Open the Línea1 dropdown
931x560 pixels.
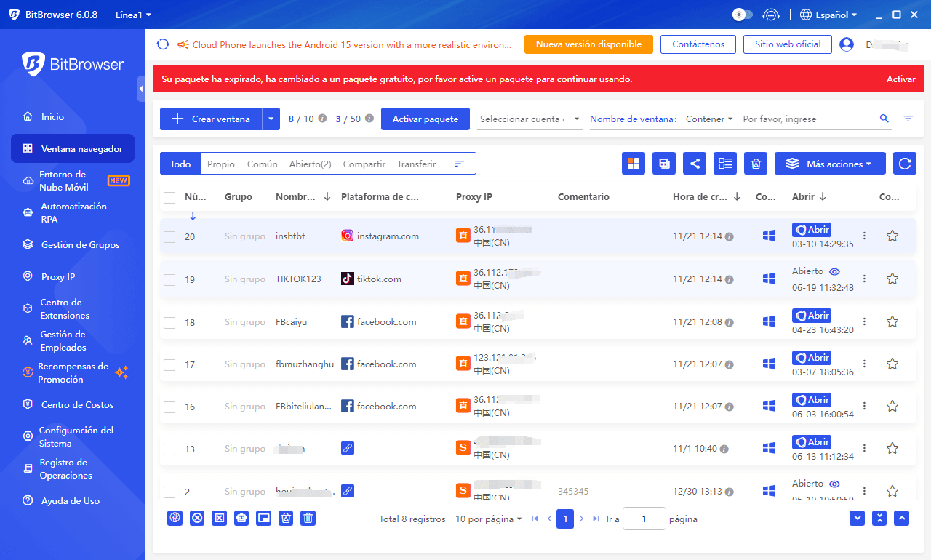133,15
